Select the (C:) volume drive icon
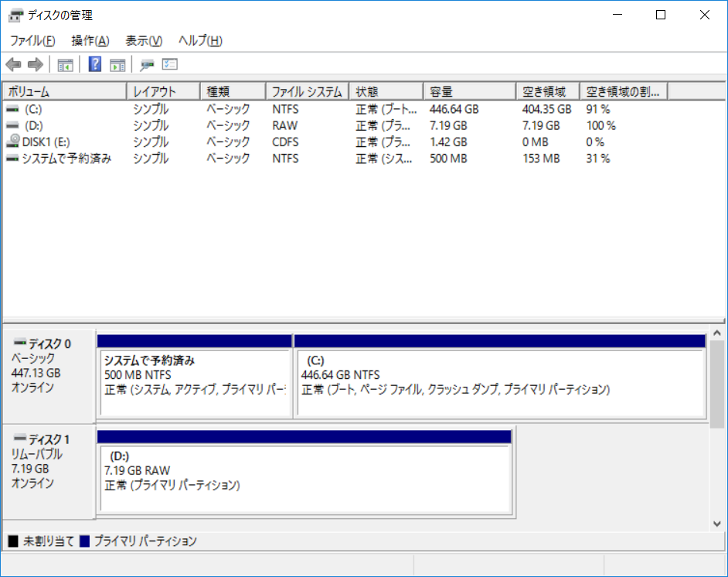The image size is (728, 577). click(12, 109)
